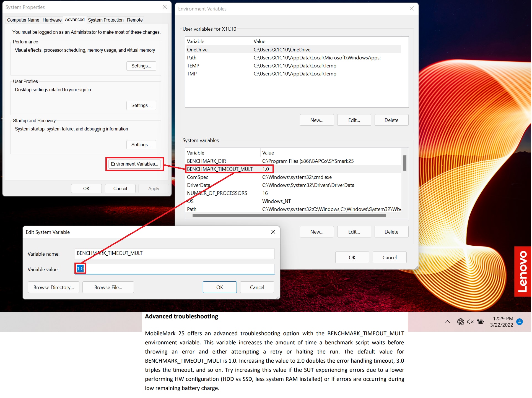Screen dimensions: 532x398
Task: Show hidden icons tray chevron
Action: click(447, 322)
